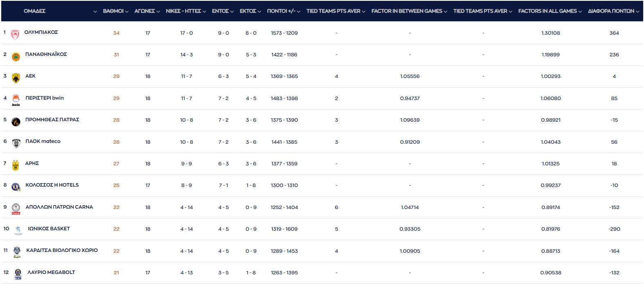
Task: Click ΑΕΚ's ΠΟΝΤΟΙ cell 1369 - 1365
Action: coord(284,76)
